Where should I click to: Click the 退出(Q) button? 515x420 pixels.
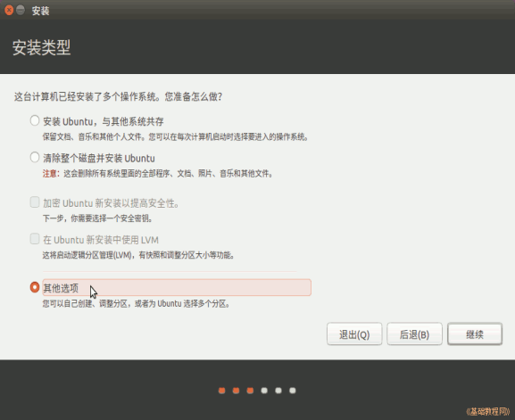pyautogui.click(x=354, y=334)
